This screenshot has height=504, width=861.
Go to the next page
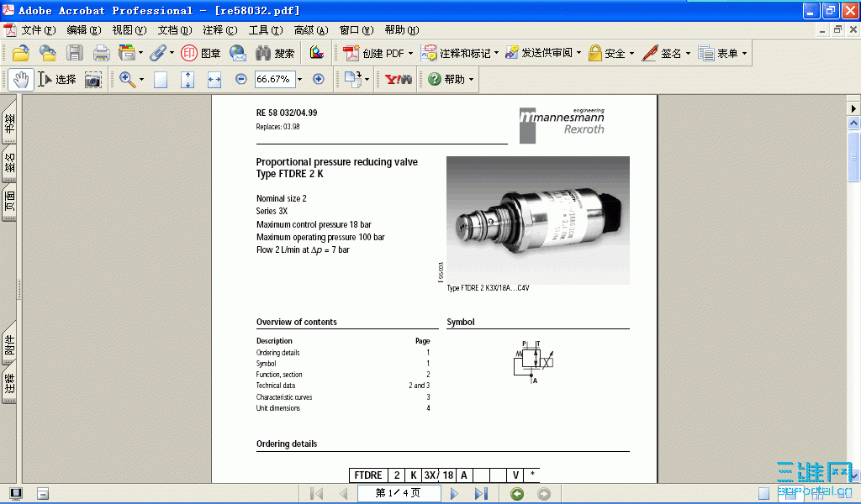pos(454,494)
